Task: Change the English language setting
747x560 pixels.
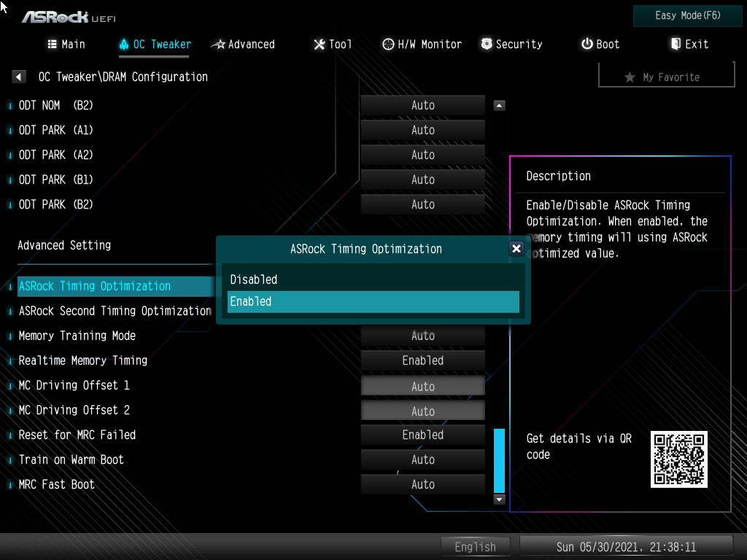Action: click(476, 547)
